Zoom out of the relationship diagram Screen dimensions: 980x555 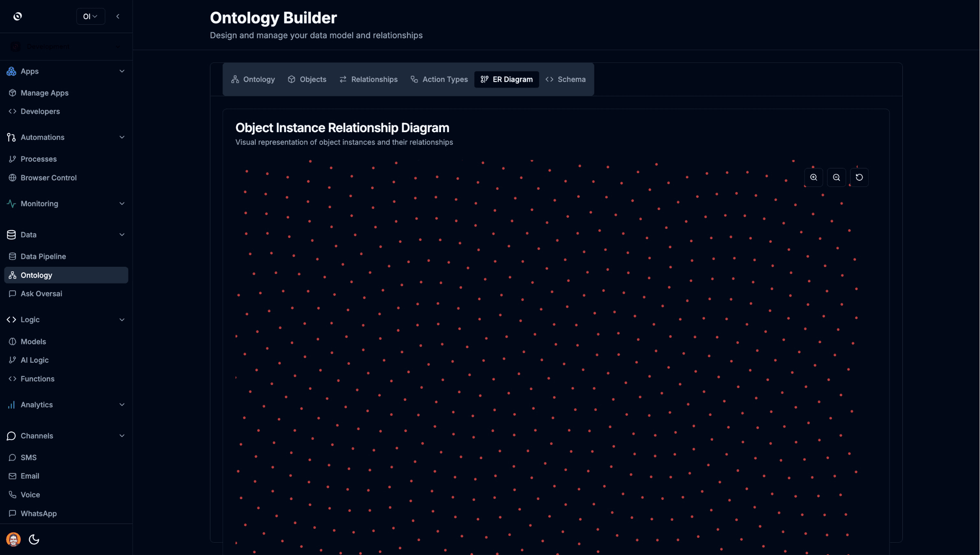(x=837, y=177)
